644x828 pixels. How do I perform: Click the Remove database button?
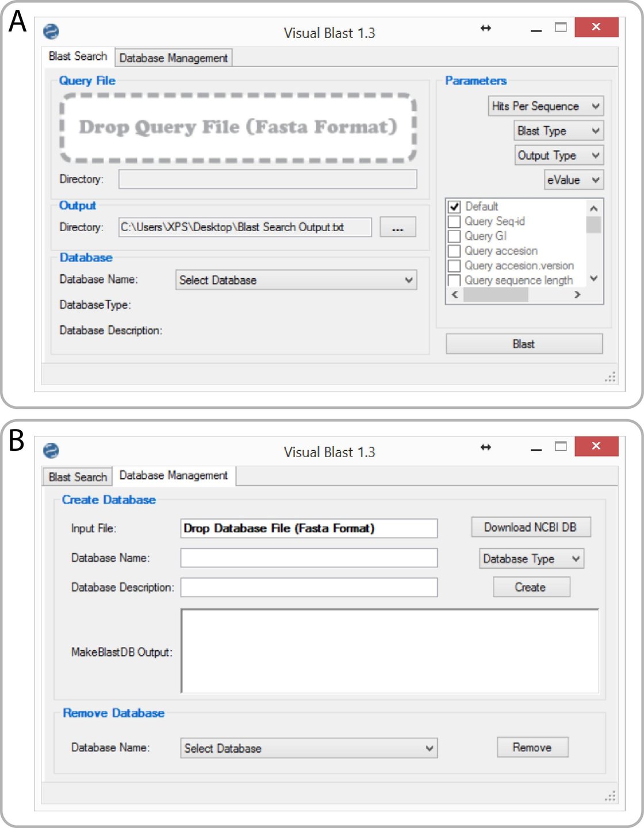[x=532, y=747]
